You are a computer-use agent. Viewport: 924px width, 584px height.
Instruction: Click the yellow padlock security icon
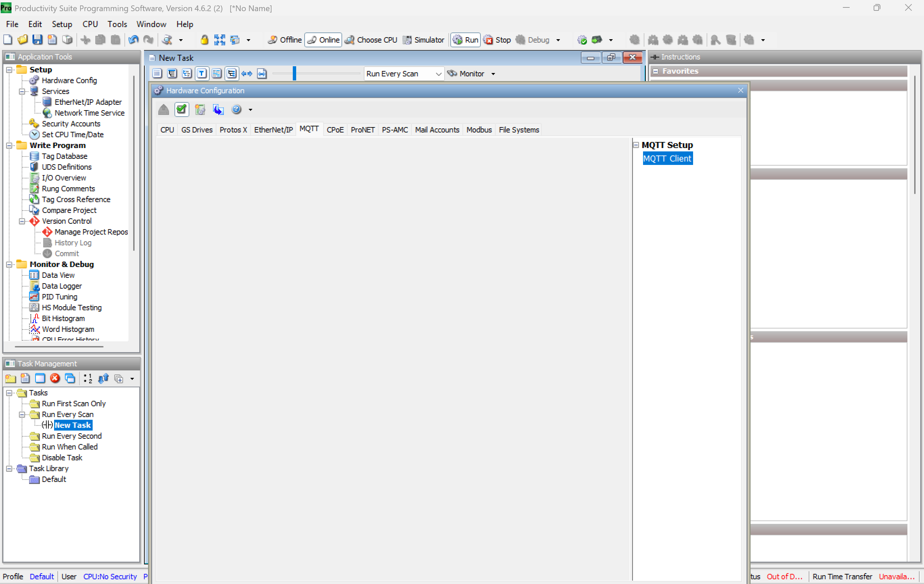[x=205, y=40]
